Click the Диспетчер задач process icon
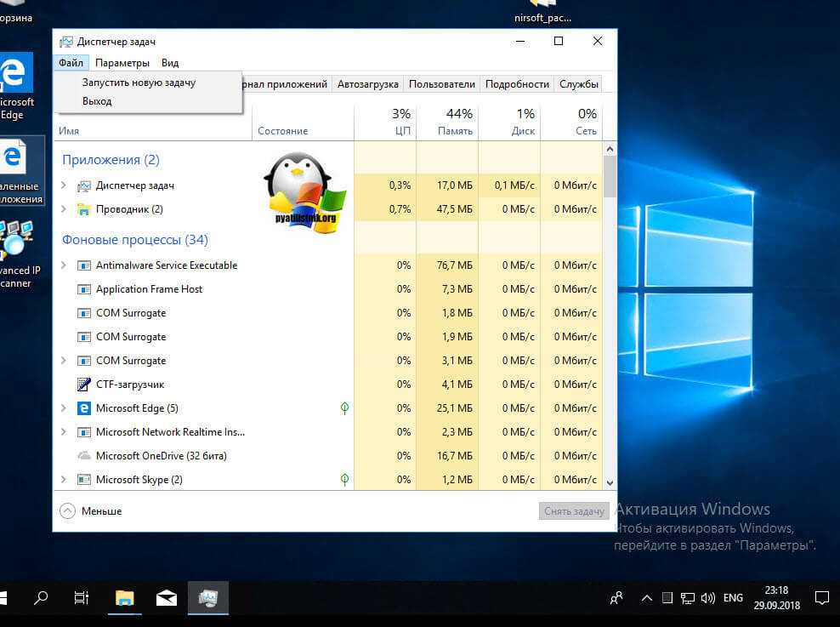 (x=84, y=185)
